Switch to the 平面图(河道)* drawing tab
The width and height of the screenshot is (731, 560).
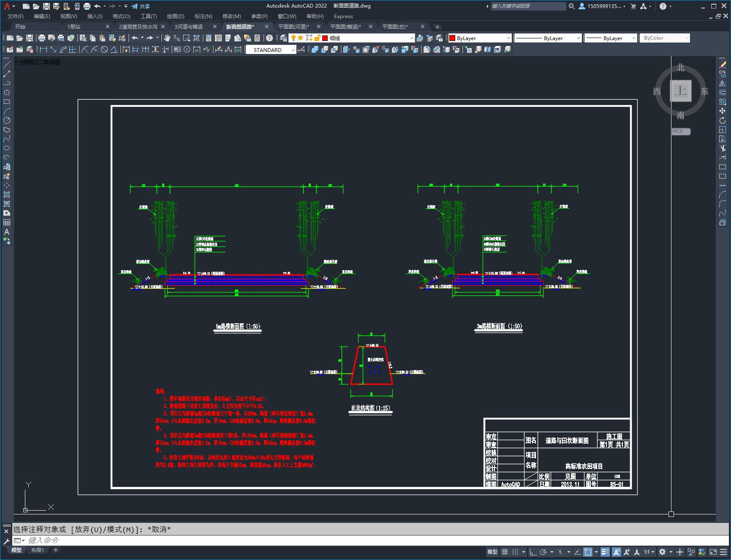294,27
